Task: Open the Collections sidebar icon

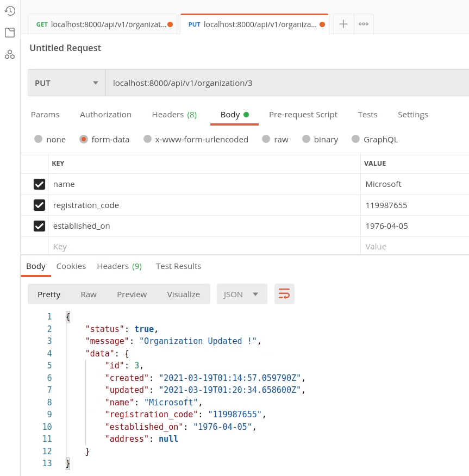Action: click(x=10, y=33)
